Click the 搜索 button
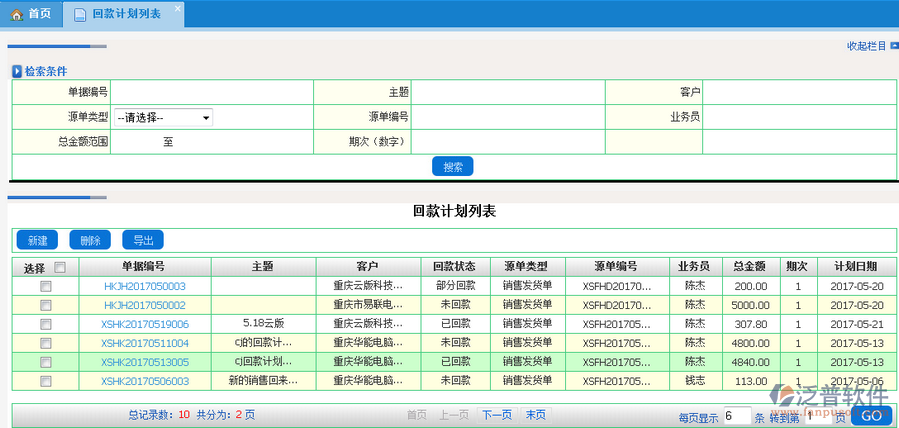 pos(453,167)
